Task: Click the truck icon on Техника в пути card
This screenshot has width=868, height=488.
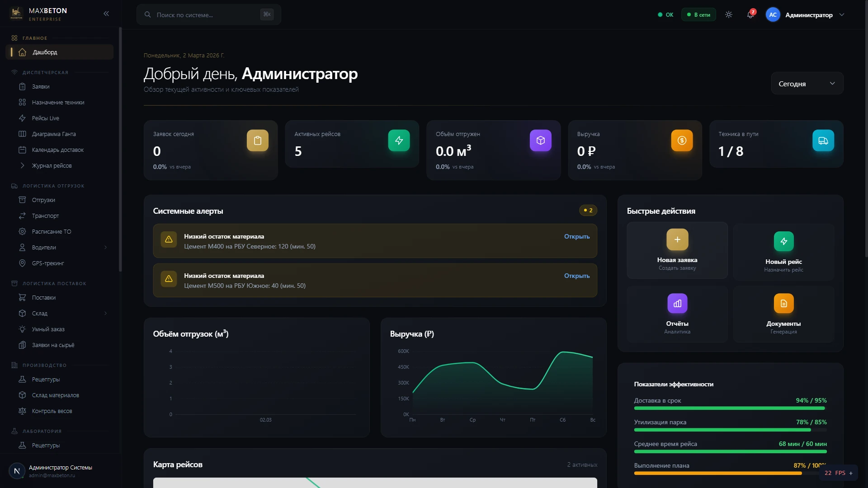Action: click(823, 141)
